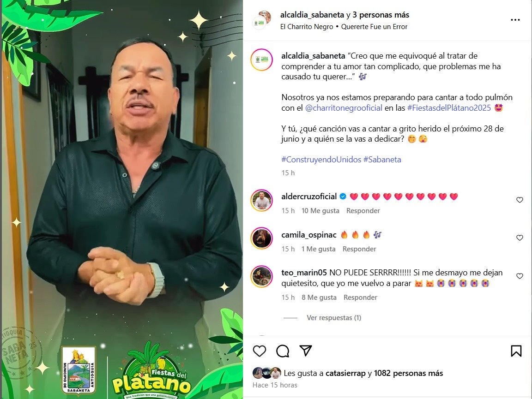
Task: Open #ConstruyendoUnidos hashtag link
Action: coord(321,159)
